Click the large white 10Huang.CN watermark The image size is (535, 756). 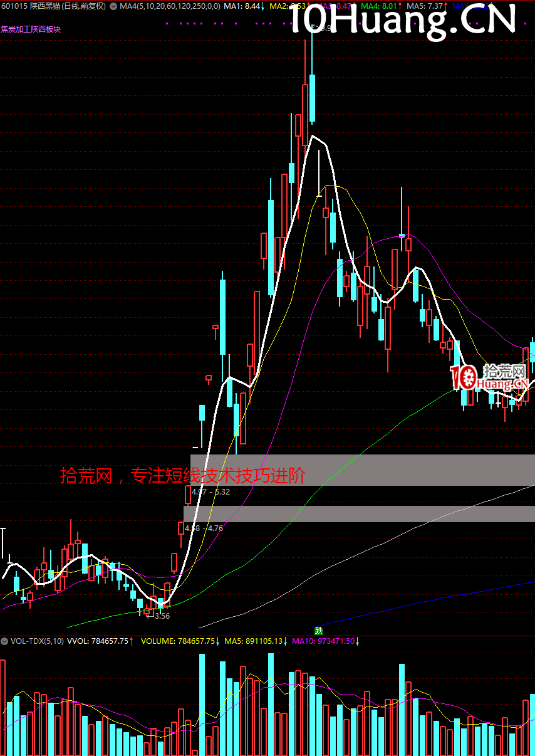point(402,19)
